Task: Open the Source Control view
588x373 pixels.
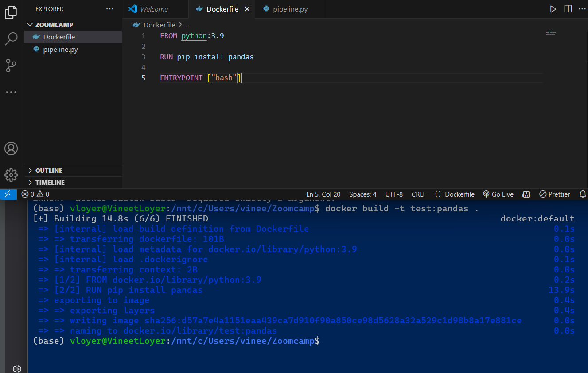Action: pos(11,66)
